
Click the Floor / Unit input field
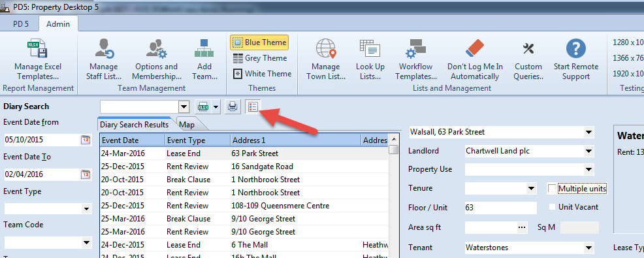pyautogui.click(x=501, y=208)
